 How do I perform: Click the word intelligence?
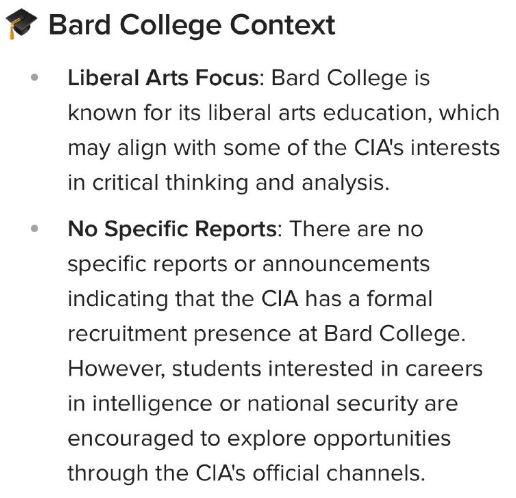pos(152,404)
